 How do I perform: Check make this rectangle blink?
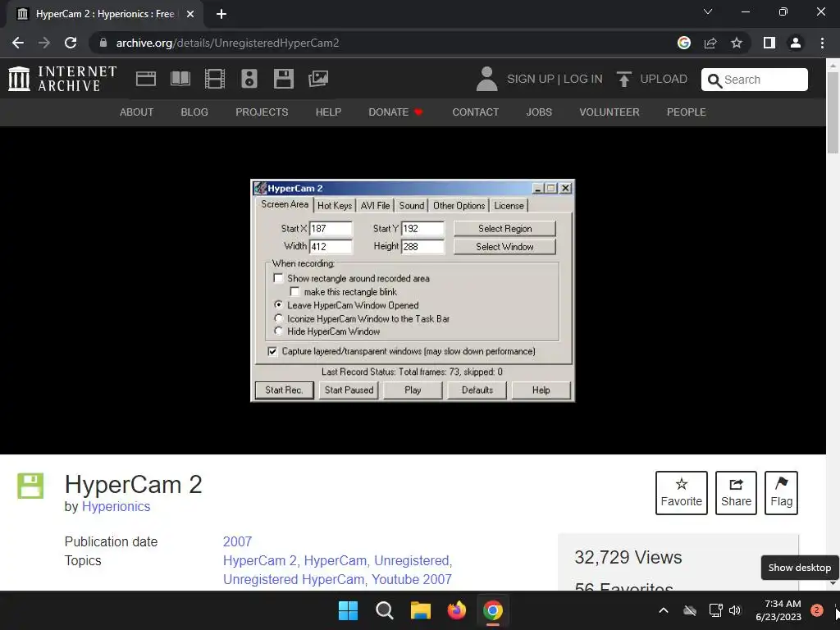pos(294,291)
